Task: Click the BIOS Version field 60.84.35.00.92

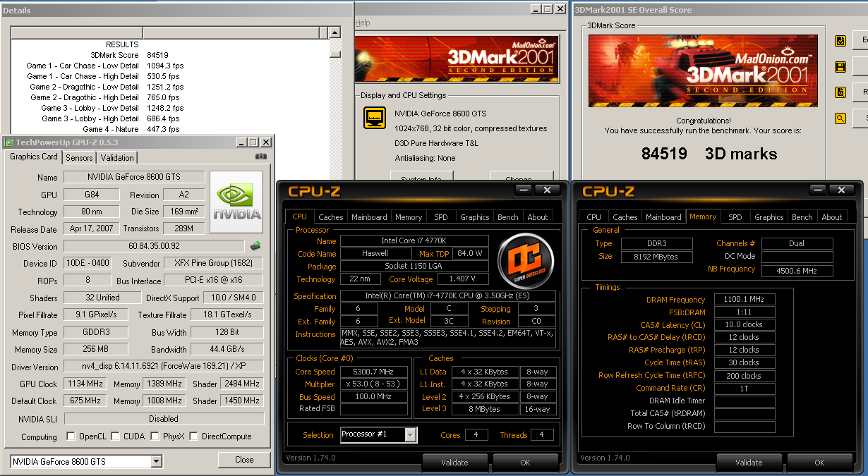Action: click(155, 246)
